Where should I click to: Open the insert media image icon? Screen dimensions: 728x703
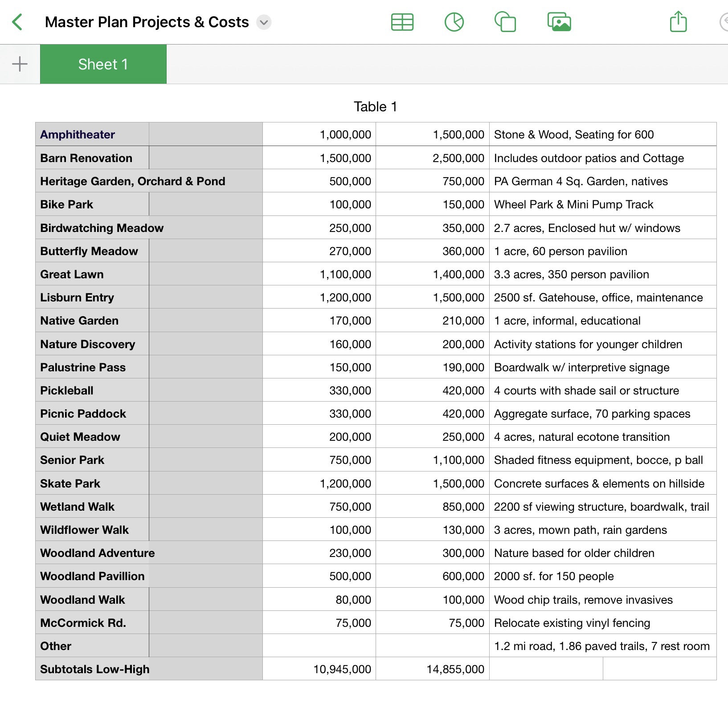pyautogui.click(x=559, y=22)
